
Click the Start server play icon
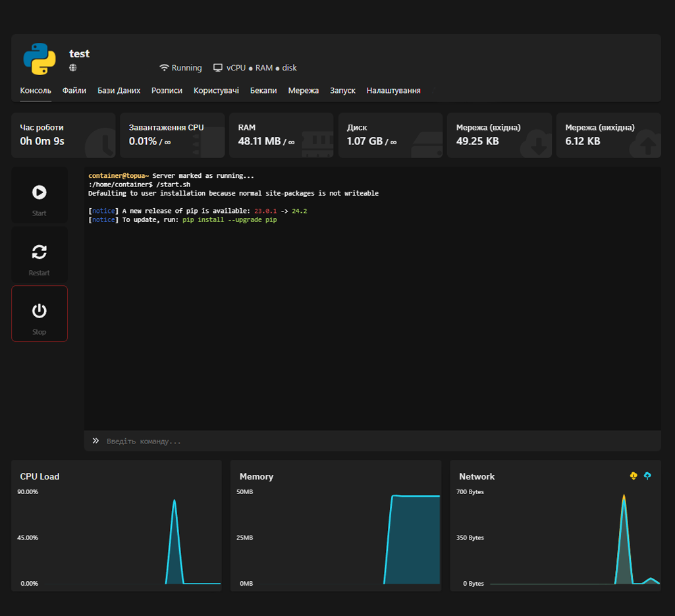[x=40, y=192]
